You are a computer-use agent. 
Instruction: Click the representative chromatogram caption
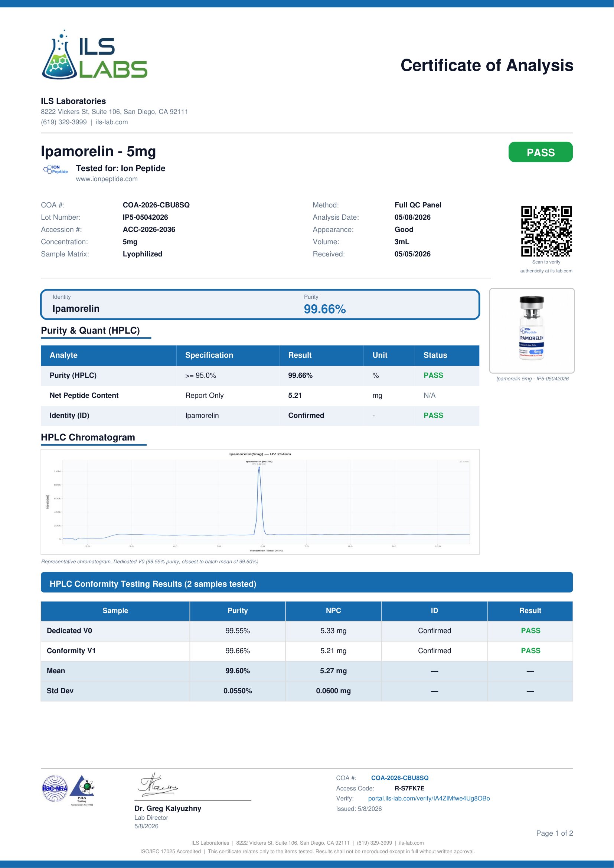(150, 561)
